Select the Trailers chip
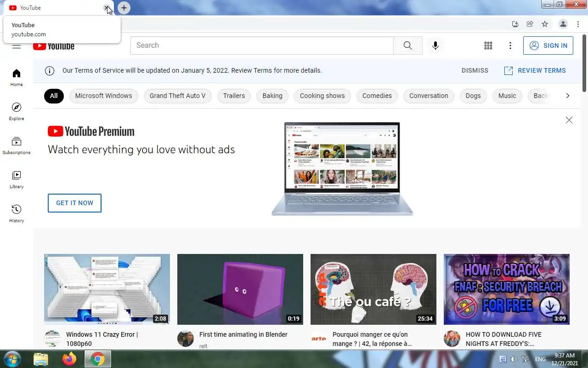The image size is (588, 368). 234,96
